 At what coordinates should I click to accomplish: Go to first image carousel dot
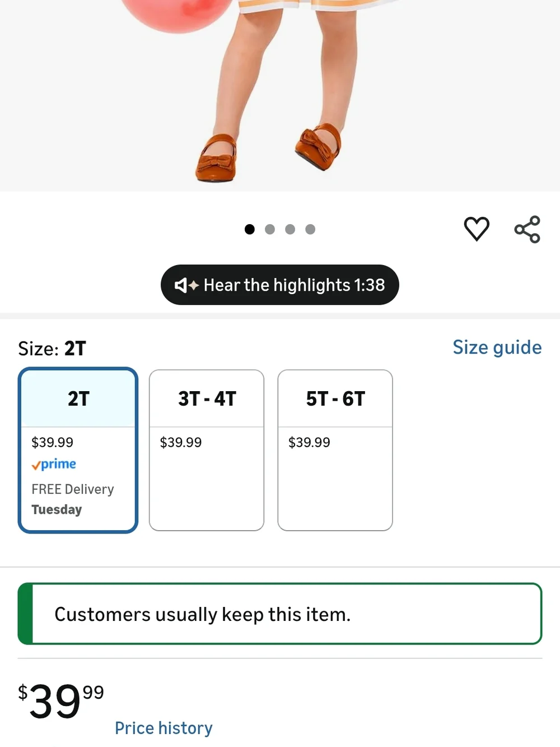click(x=250, y=229)
